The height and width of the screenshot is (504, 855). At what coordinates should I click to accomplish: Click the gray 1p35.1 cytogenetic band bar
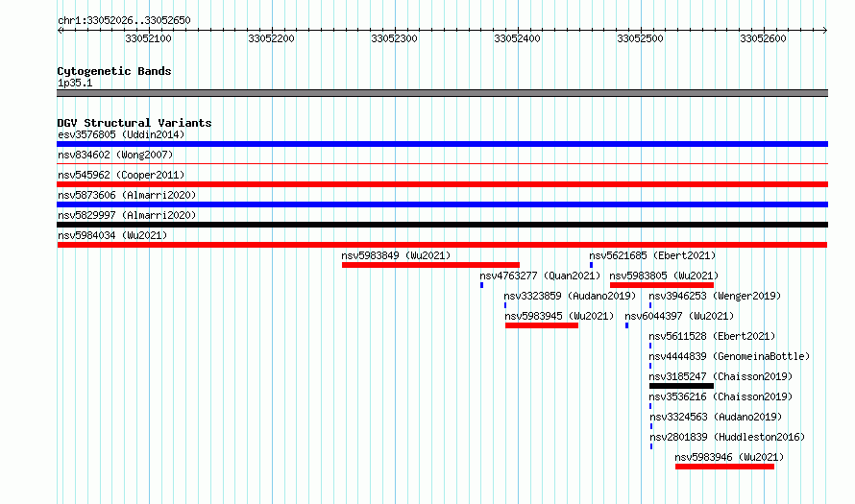click(442, 93)
